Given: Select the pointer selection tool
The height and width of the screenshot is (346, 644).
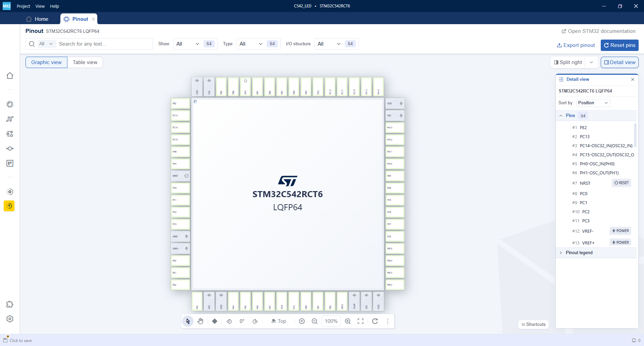Looking at the screenshot, I should point(188,321).
